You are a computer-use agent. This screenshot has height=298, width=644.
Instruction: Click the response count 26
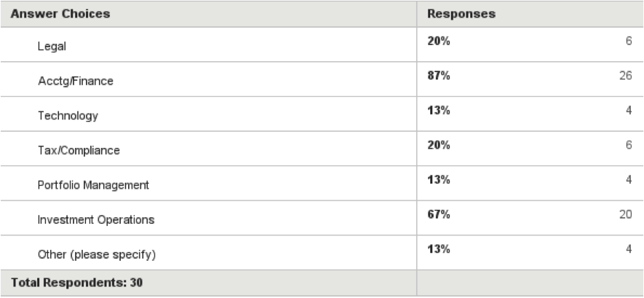(625, 76)
